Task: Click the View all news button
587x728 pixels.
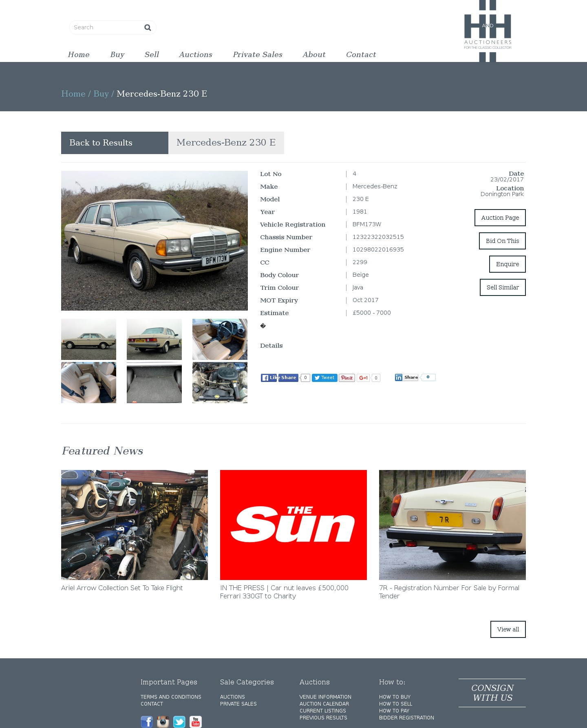Action: 508,629
